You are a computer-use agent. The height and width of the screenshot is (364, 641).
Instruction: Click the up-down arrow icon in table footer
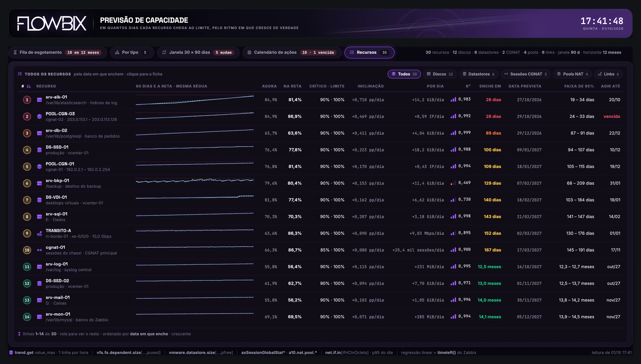(19, 334)
